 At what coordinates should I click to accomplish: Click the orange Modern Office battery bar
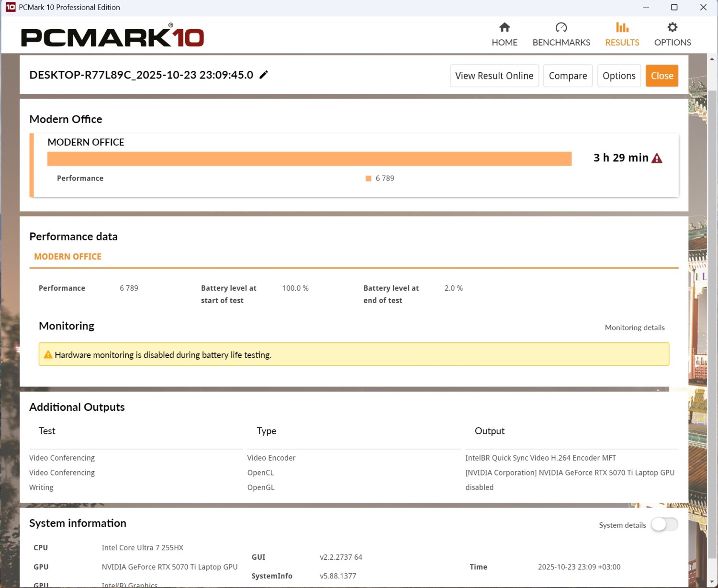click(x=309, y=158)
